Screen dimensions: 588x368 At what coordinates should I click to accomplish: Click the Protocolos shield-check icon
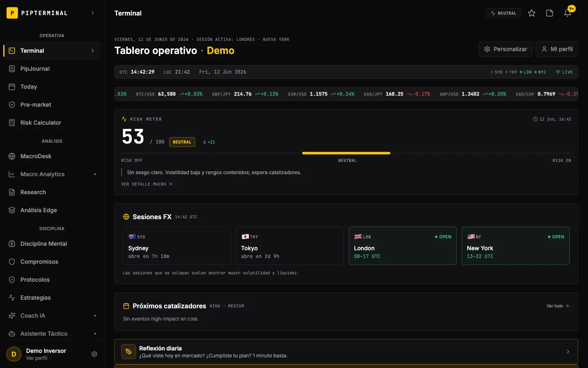point(12,280)
